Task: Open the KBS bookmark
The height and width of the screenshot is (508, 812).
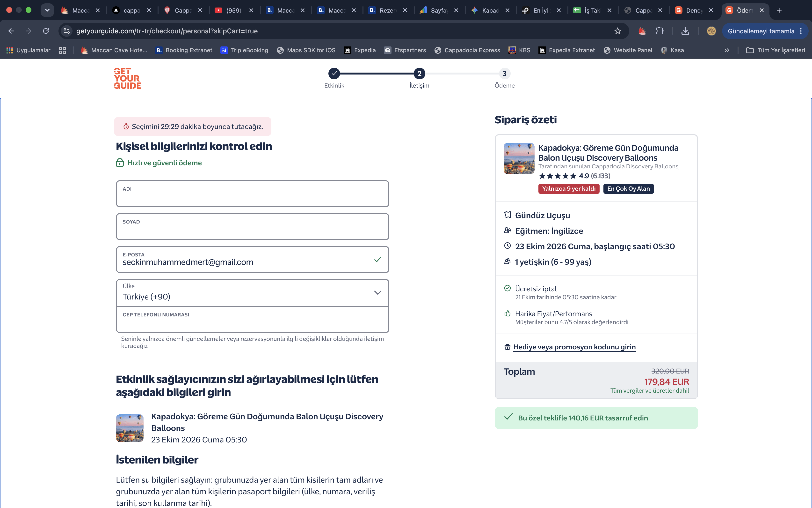Action: (x=519, y=50)
